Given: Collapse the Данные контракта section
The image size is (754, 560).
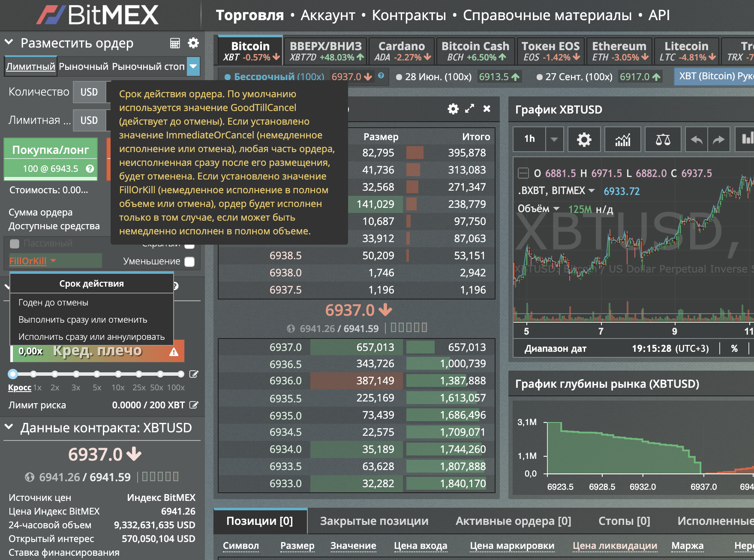Looking at the screenshot, I should [x=9, y=427].
